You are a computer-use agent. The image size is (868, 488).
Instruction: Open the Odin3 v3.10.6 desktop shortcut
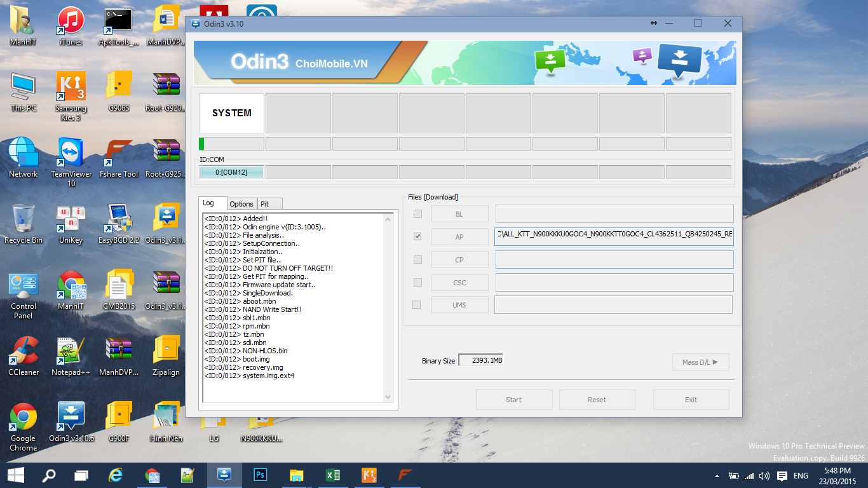pyautogui.click(x=71, y=423)
